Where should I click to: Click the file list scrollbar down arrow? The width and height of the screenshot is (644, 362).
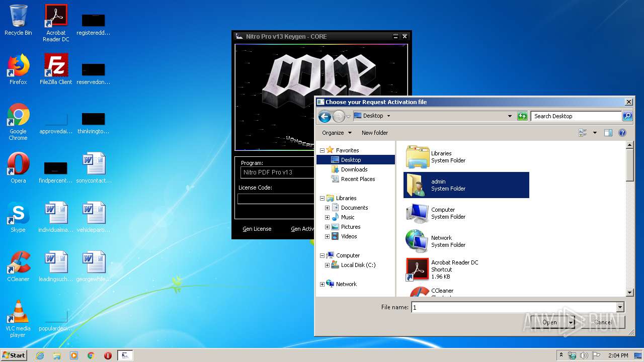point(630,292)
